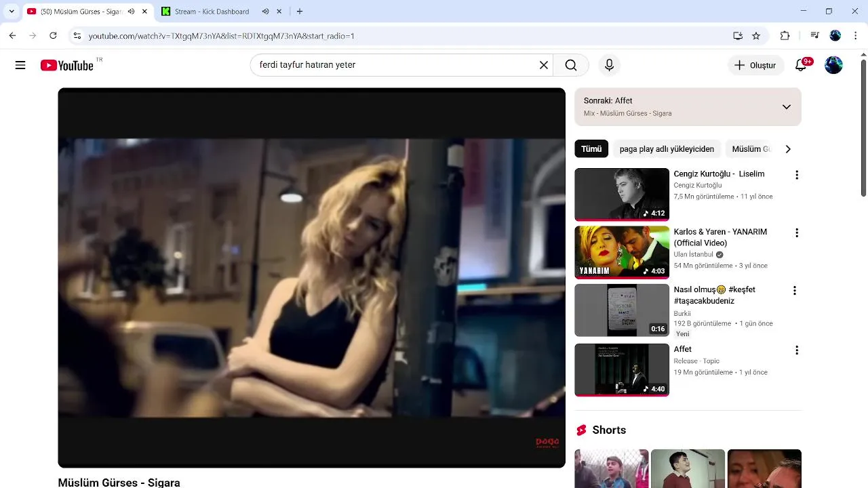This screenshot has width=868, height=488.
Task: Click the install app icon in address bar
Action: coord(738,36)
